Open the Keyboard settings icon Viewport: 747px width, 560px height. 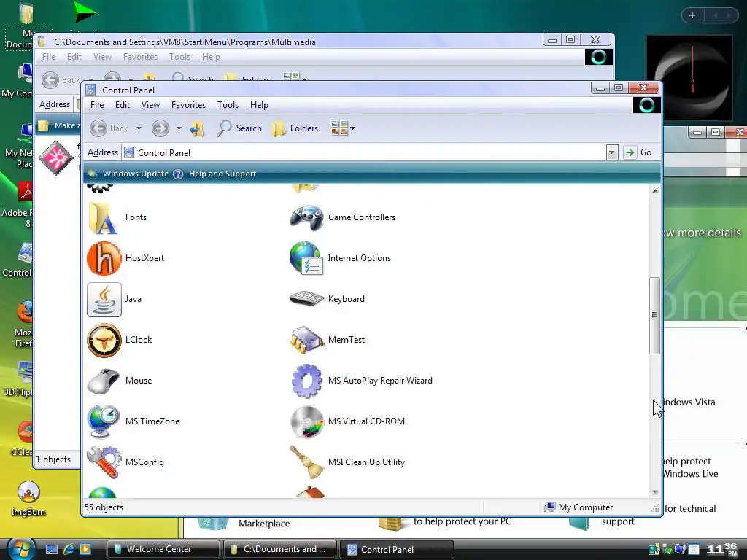click(307, 299)
